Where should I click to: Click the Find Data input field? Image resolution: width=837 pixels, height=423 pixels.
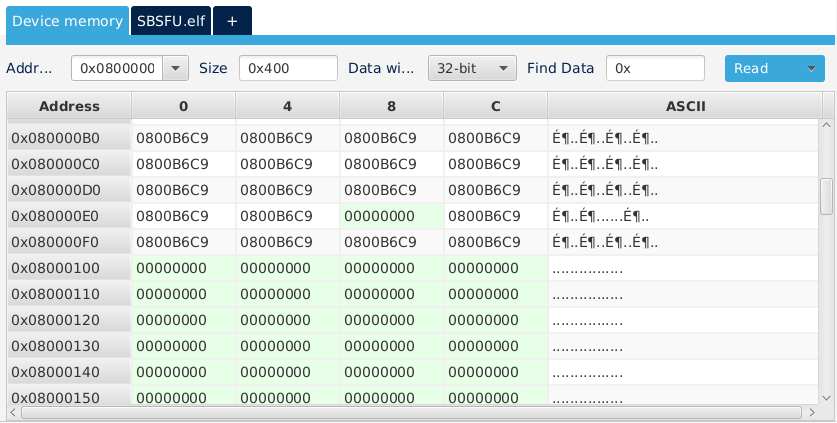coord(656,68)
